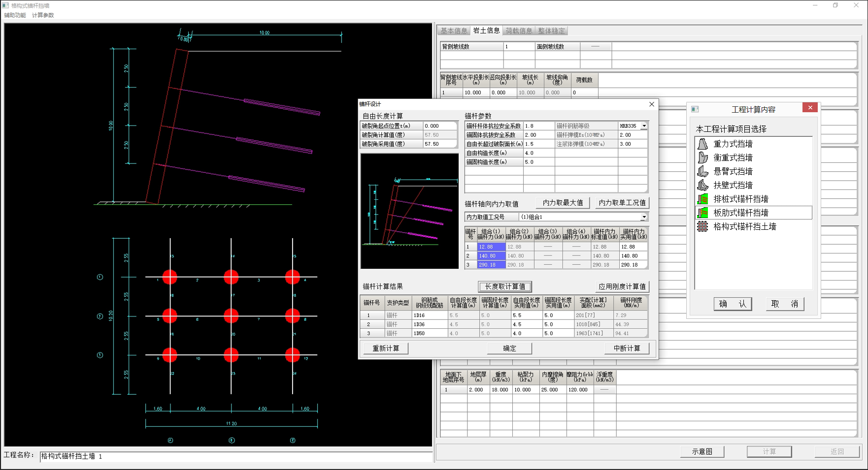The width and height of the screenshot is (868, 470).
Task: Switch to the 岩土信息 tab
Action: click(x=486, y=31)
